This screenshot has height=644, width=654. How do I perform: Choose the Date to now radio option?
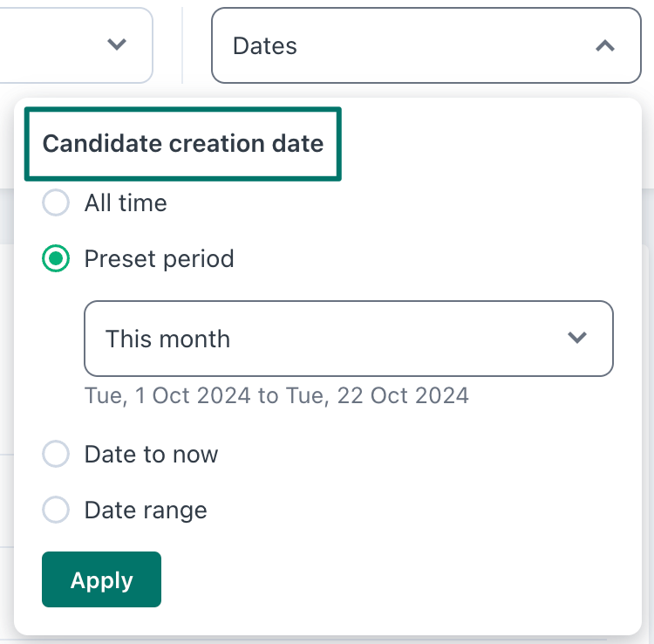click(x=56, y=454)
